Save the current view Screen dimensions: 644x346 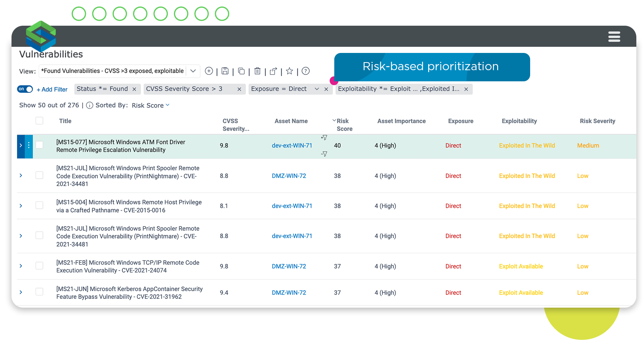pyautogui.click(x=225, y=71)
